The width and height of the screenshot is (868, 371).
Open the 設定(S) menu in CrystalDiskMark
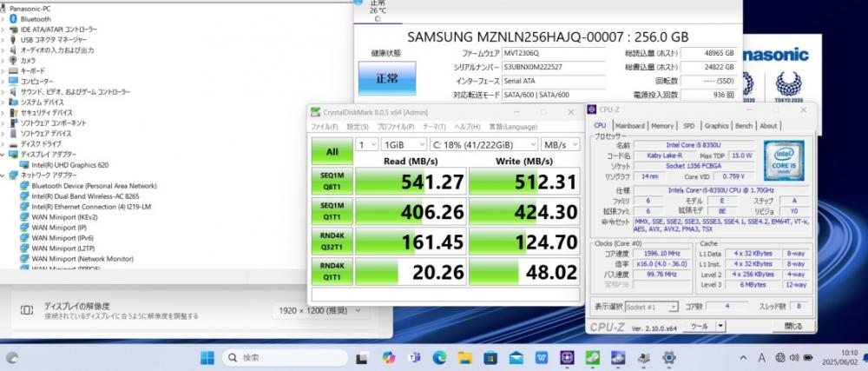click(x=358, y=127)
